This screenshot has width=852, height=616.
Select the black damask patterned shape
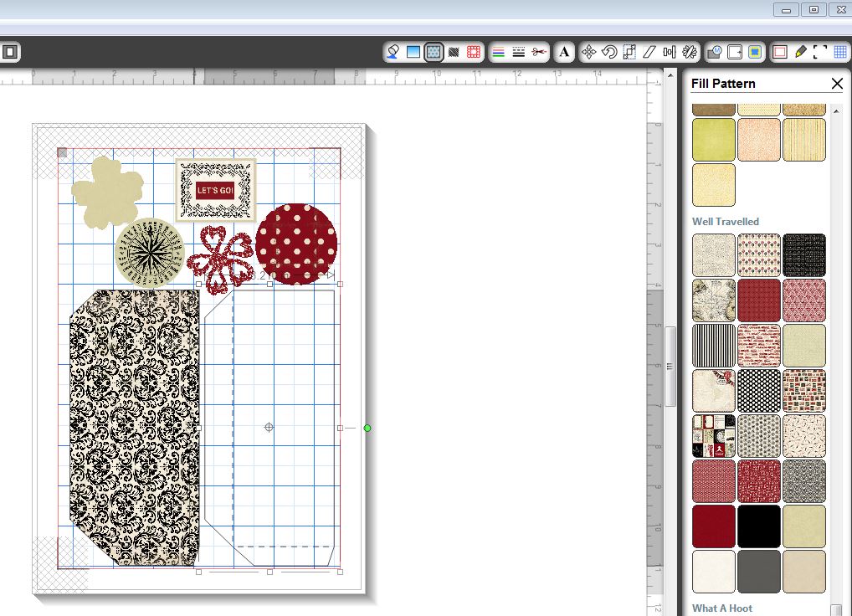135,428
